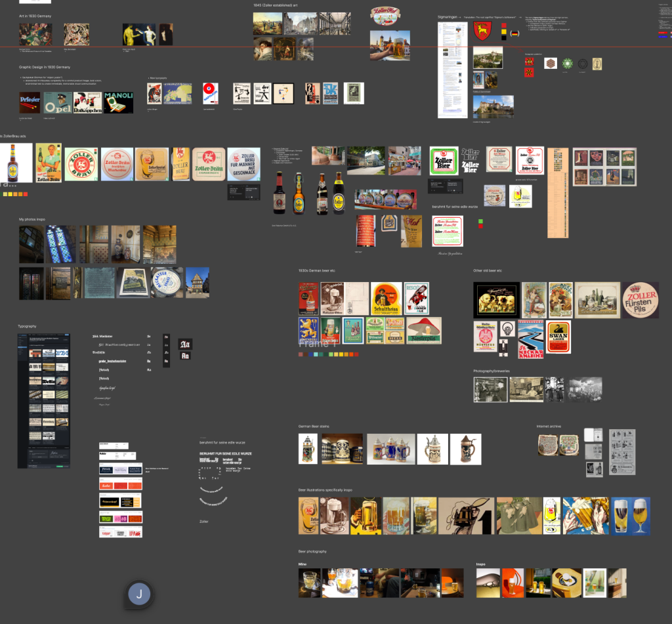Open the typography website screenshot
This screenshot has height=624, width=672.
click(43, 400)
